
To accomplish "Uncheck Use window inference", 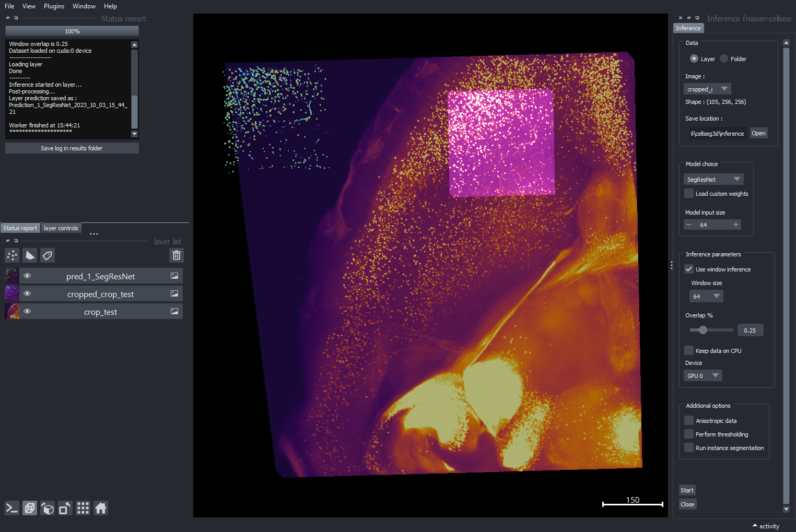I will pos(689,269).
